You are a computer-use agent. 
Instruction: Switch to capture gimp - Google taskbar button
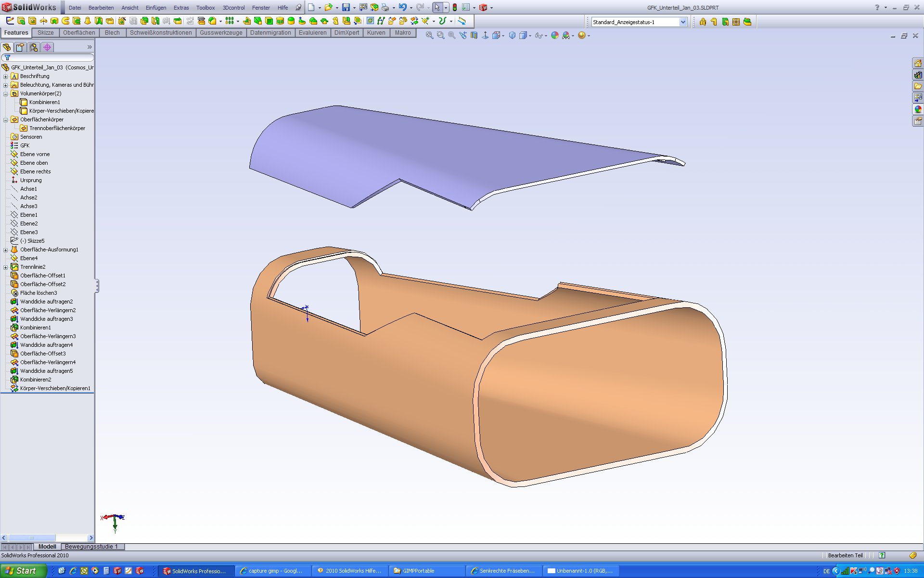[273, 571]
